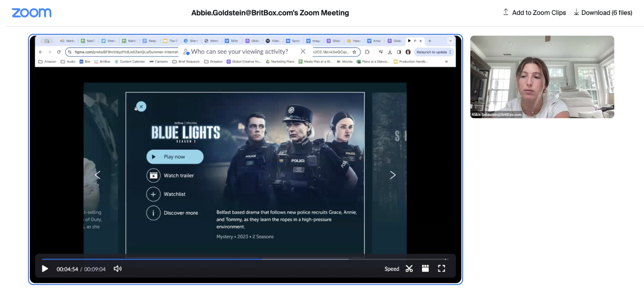Open the Amazon bookmarks folder
Screen dimensions: 644x293
[47, 61]
